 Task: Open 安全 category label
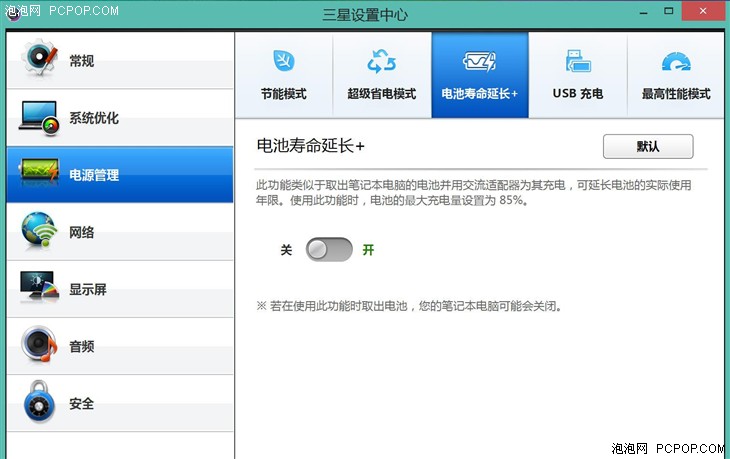(81, 403)
